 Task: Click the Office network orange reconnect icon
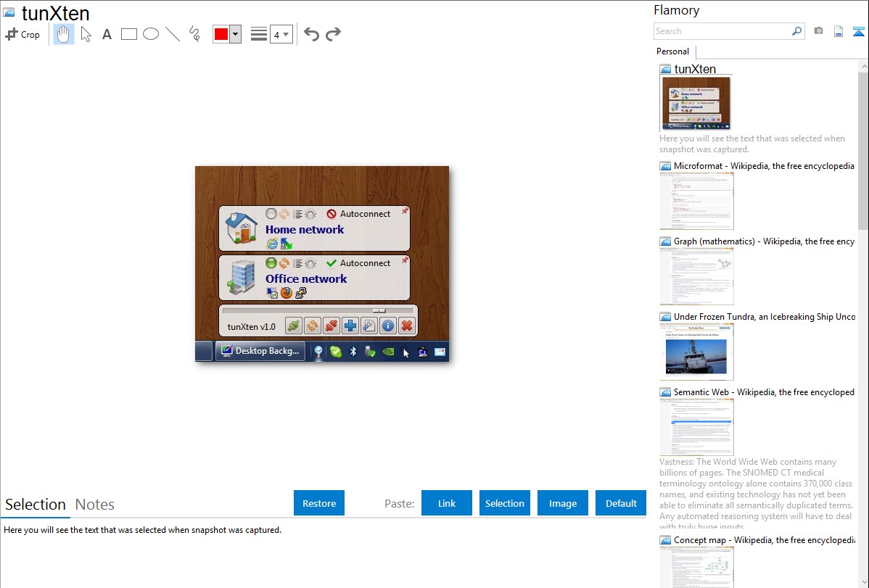click(284, 263)
